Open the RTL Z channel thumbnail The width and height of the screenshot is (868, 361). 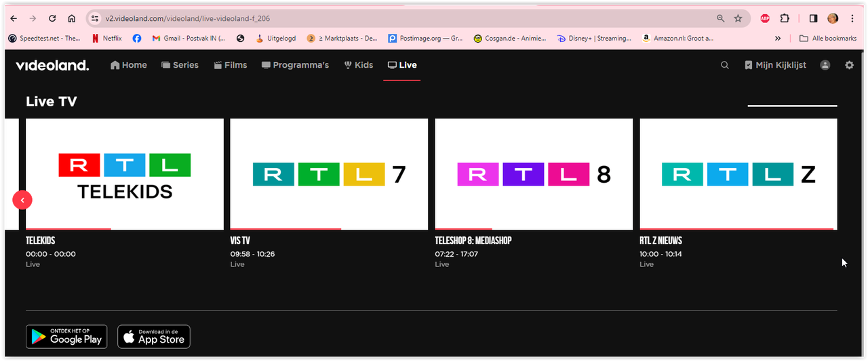click(738, 174)
